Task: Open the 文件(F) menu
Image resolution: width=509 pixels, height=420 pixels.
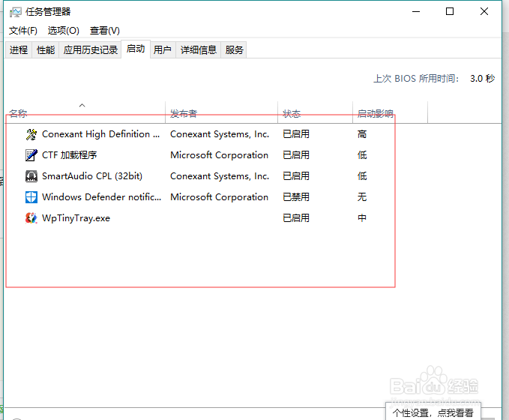Action: pos(22,31)
